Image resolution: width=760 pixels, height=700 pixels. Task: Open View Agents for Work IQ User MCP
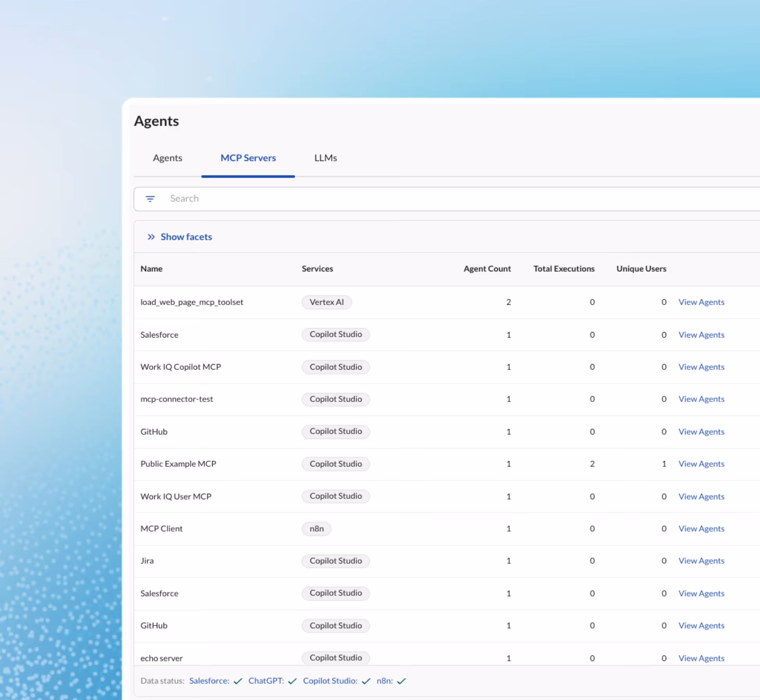pos(701,496)
